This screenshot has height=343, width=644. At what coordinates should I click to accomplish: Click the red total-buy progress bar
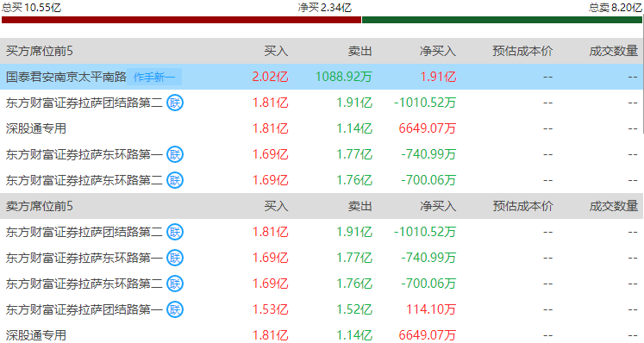pos(181,20)
